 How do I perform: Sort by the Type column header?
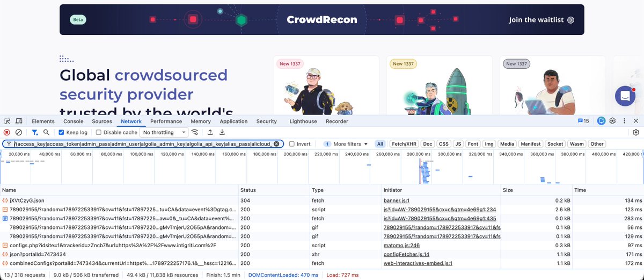(346, 190)
